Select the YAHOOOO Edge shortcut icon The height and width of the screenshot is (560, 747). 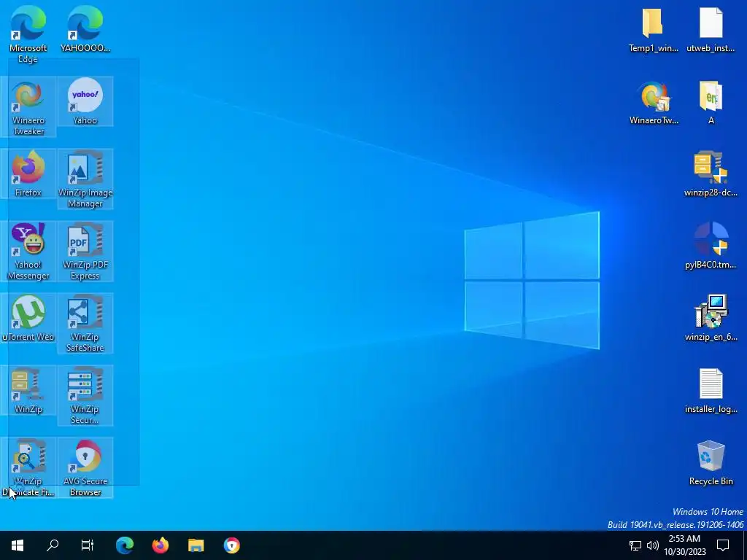85,29
